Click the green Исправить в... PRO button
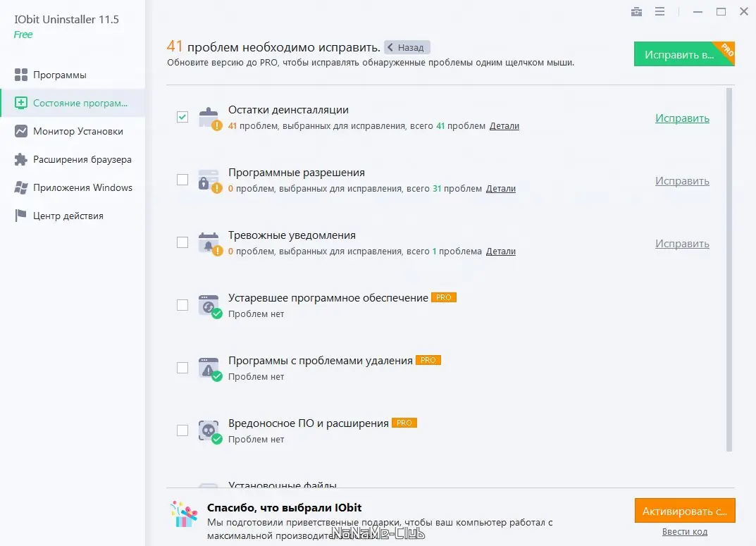Viewport: 756px width, 546px height. pyautogui.click(x=684, y=54)
